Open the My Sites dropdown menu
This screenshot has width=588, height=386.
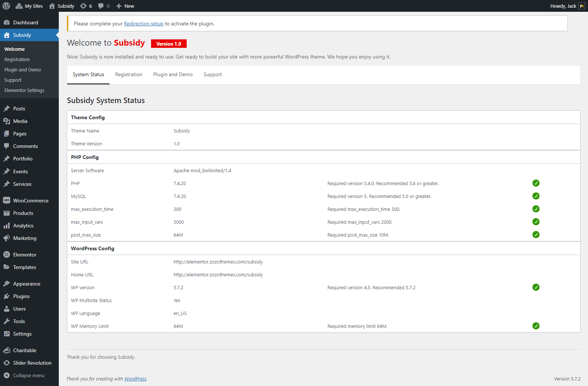[29, 6]
